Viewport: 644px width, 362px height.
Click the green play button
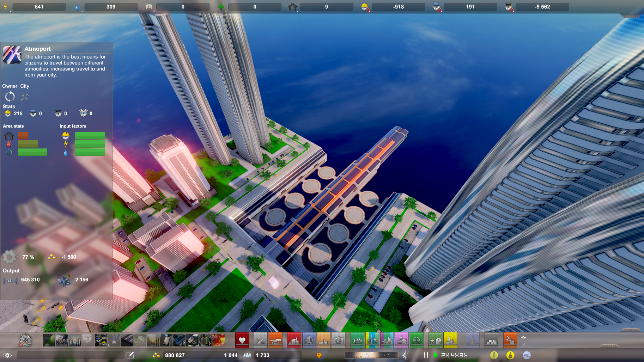[435, 355]
